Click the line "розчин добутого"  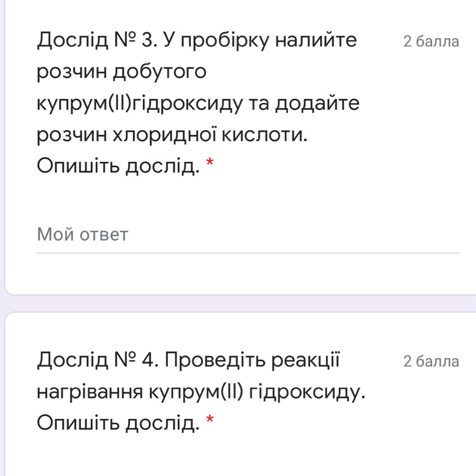click(121, 72)
